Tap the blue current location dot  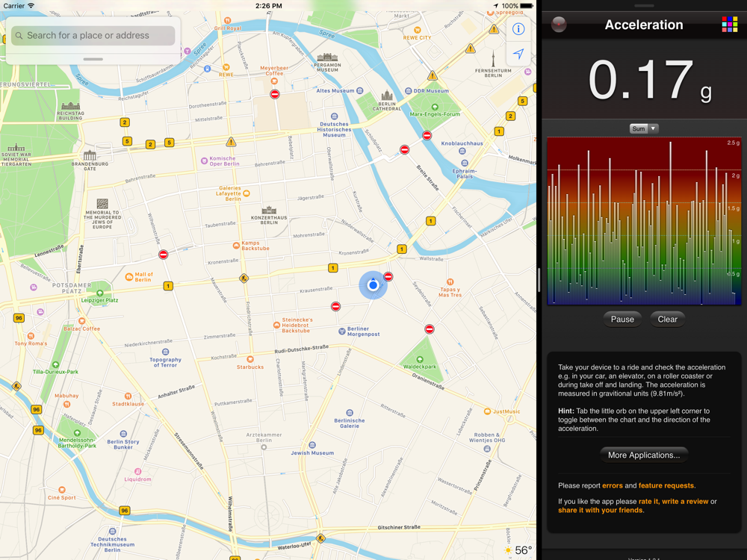tap(373, 285)
